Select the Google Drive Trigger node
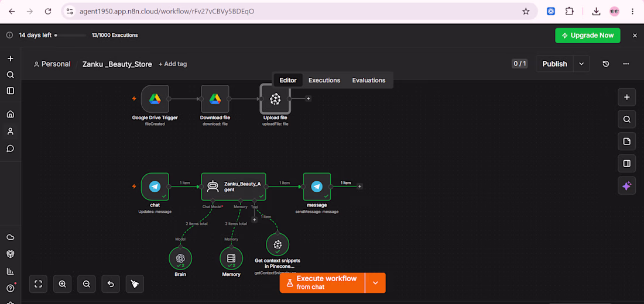Viewport: 644px width, 304px height. [x=155, y=99]
